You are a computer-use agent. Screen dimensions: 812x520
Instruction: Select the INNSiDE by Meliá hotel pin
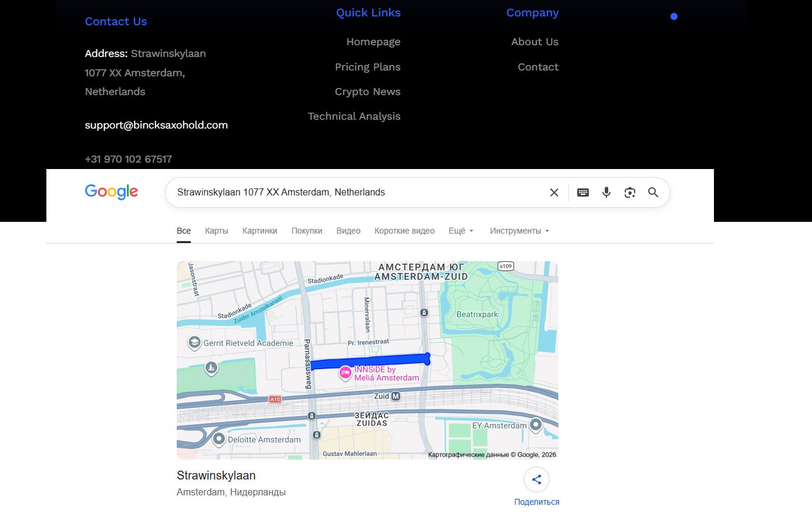[x=346, y=373]
